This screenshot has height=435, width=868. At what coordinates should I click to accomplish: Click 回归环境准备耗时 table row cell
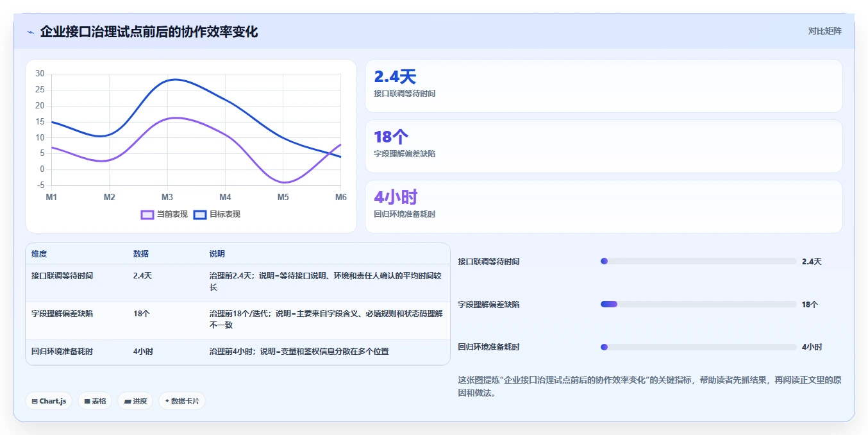point(62,352)
